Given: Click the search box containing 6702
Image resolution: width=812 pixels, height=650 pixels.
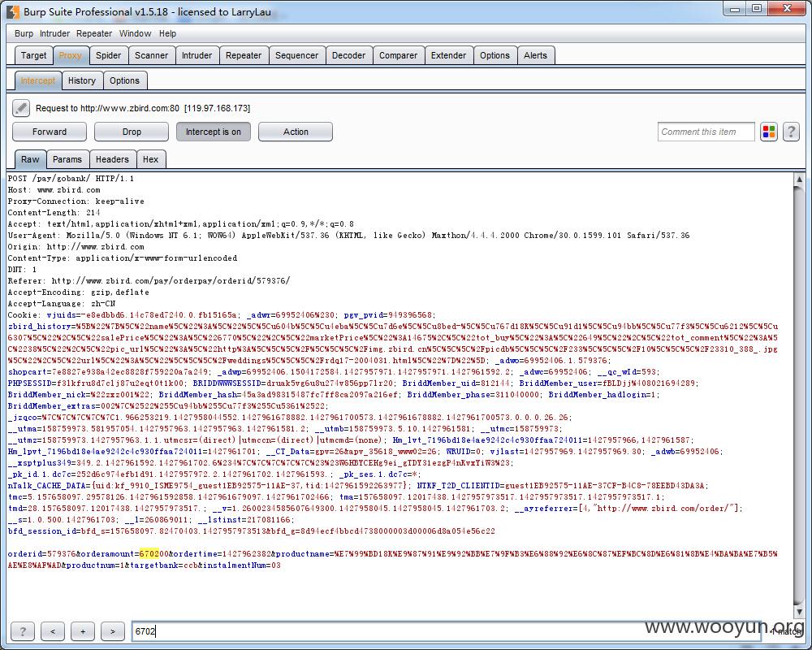Looking at the screenshot, I should click(445, 630).
